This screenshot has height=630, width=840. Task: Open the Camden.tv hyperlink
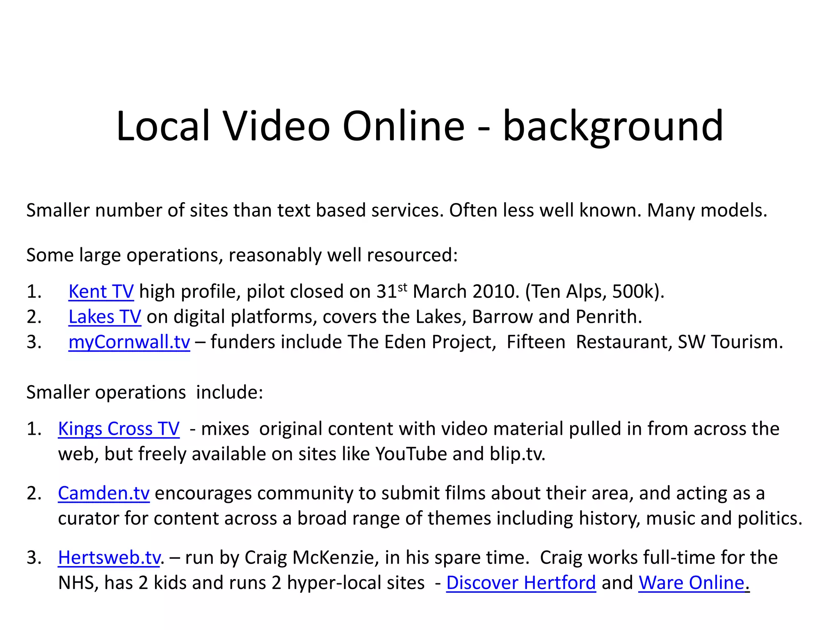(103, 493)
